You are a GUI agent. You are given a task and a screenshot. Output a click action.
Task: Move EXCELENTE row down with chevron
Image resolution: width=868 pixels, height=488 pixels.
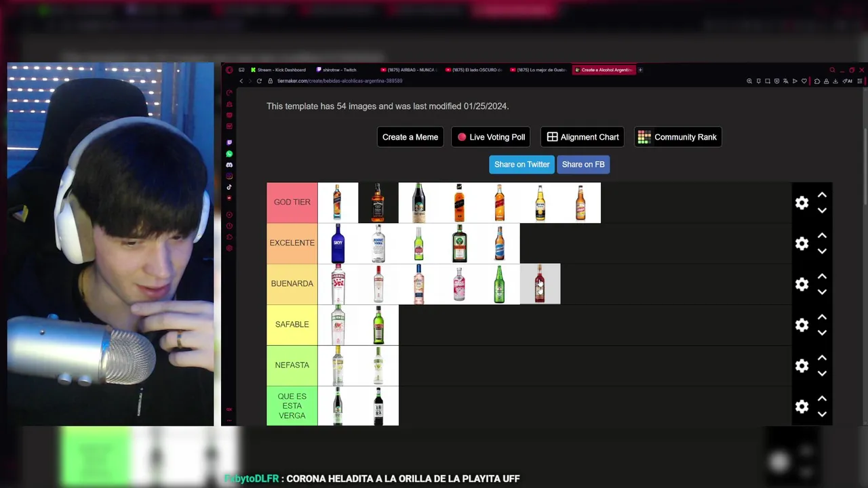click(x=822, y=251)
